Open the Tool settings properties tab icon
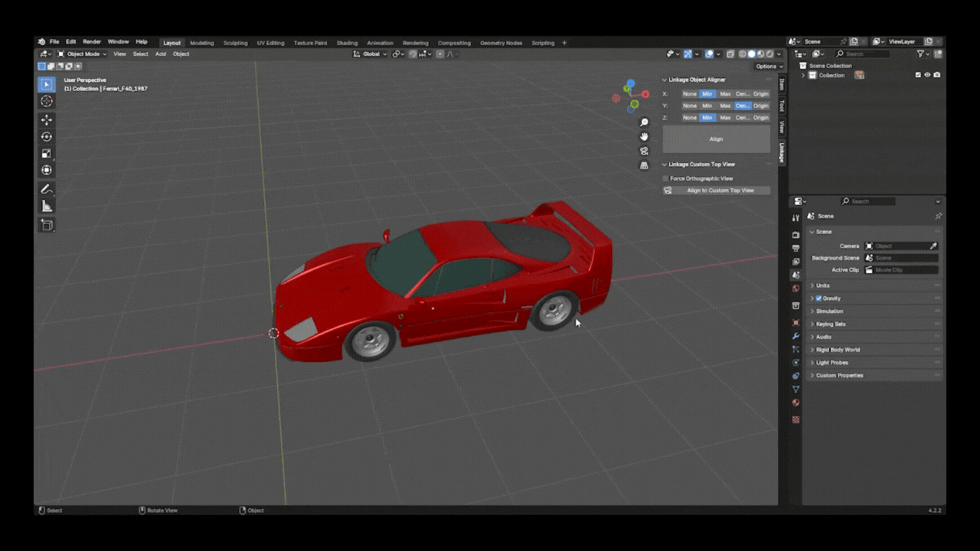 click(x=795, y=218)
